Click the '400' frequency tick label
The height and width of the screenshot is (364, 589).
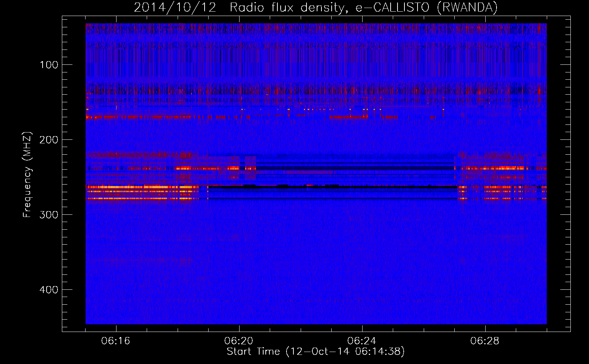click(49, 290)
